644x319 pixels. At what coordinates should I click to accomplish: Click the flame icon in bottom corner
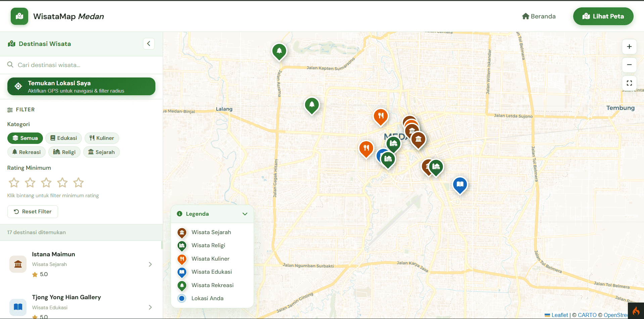(636, 311)
